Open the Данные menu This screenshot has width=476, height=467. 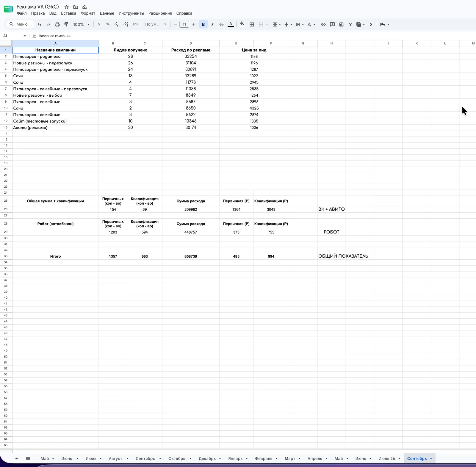[x=107, y=13]
